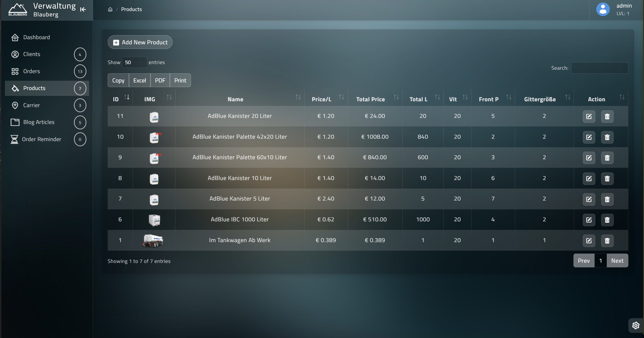Image resolution: width=644 pixels, height=338 pixels.
Task: Go to home via breadcrumb icon
Action: 110,10
